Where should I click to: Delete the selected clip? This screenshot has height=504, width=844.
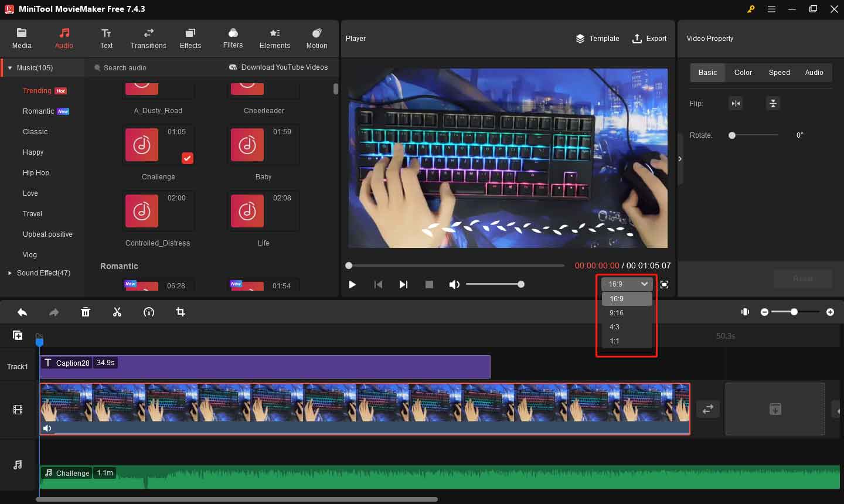(86, 312)
